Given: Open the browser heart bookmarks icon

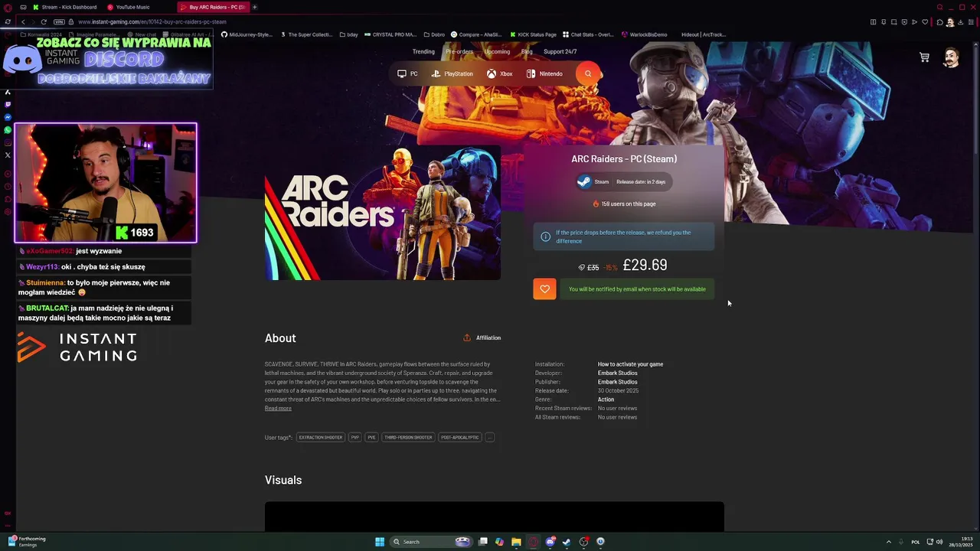Looking at the screenshot, I should point(925,21).
